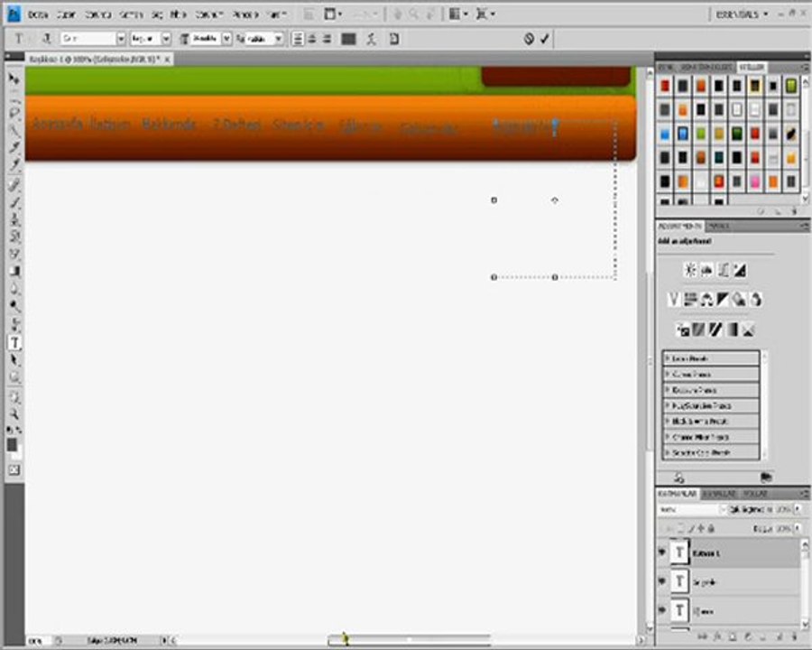Toggle the Character panel button

[x=394, y=39]
